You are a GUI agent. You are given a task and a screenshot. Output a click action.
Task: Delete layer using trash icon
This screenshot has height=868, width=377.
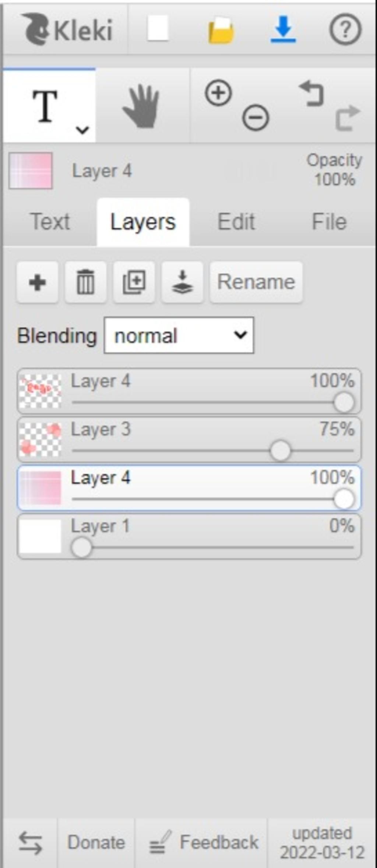tap(85, 283)
